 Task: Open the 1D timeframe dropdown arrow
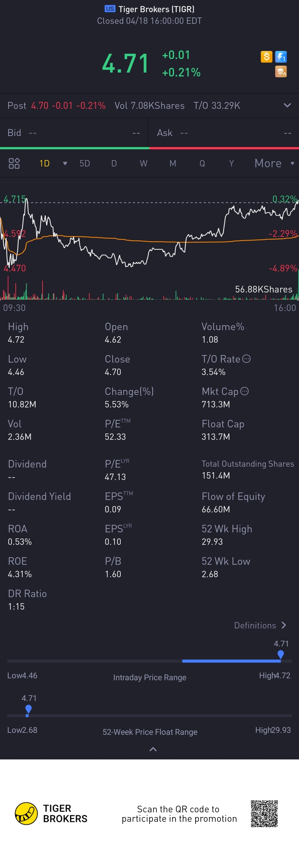(x=65, y=163)
